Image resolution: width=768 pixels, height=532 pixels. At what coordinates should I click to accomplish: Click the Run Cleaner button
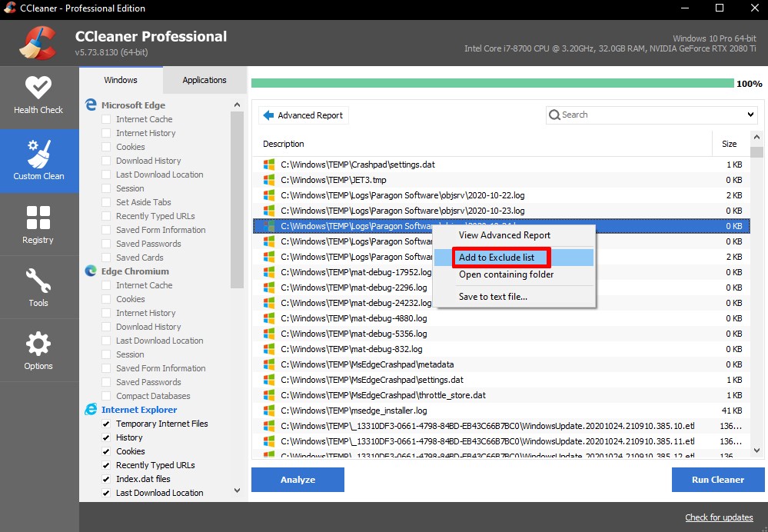717,480
